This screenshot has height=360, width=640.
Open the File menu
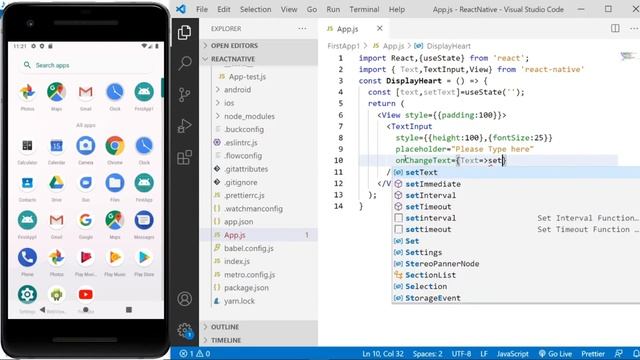[x=202, y=9]
